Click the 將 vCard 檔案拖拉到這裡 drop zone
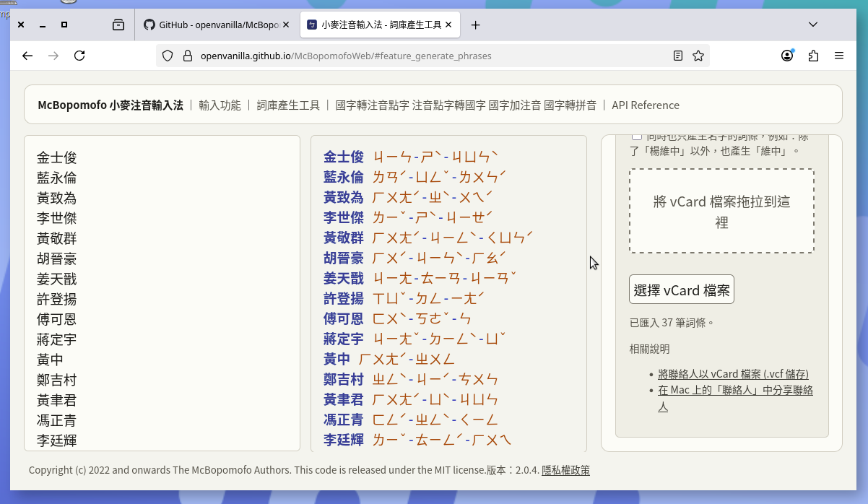 (721, 211)
